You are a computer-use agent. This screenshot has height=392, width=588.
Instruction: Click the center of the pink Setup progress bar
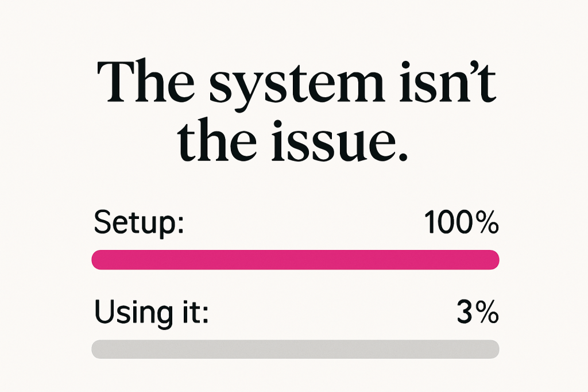pyautogui.click(x=295, y=260)
